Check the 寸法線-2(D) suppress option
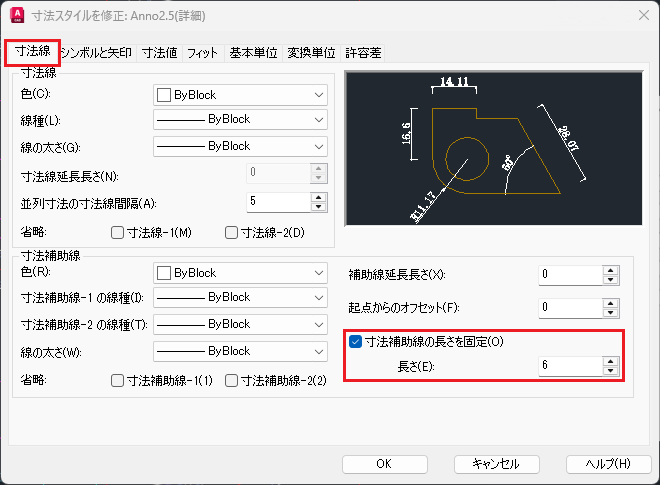 [232, 233]
